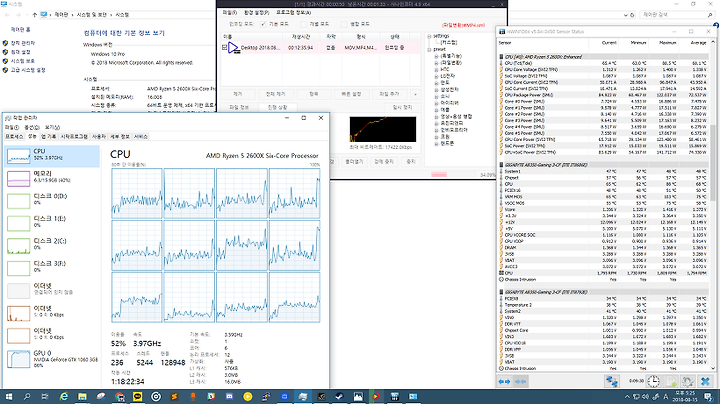720x404 pixels.
Task: Open the Discord taskbar icon
Action: (229, 397)
